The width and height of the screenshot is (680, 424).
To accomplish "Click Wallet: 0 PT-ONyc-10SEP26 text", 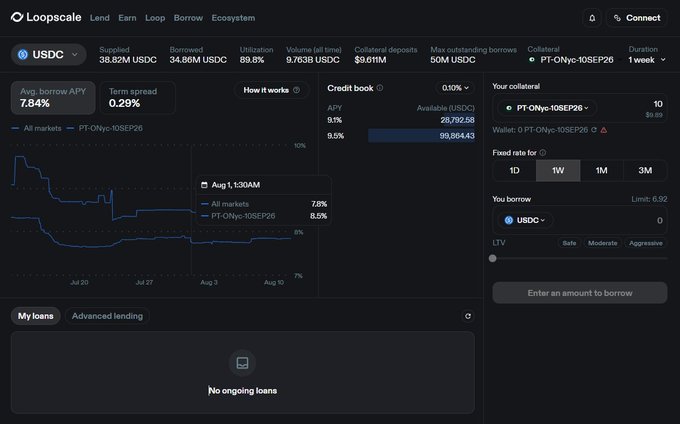I will (540, 130).
